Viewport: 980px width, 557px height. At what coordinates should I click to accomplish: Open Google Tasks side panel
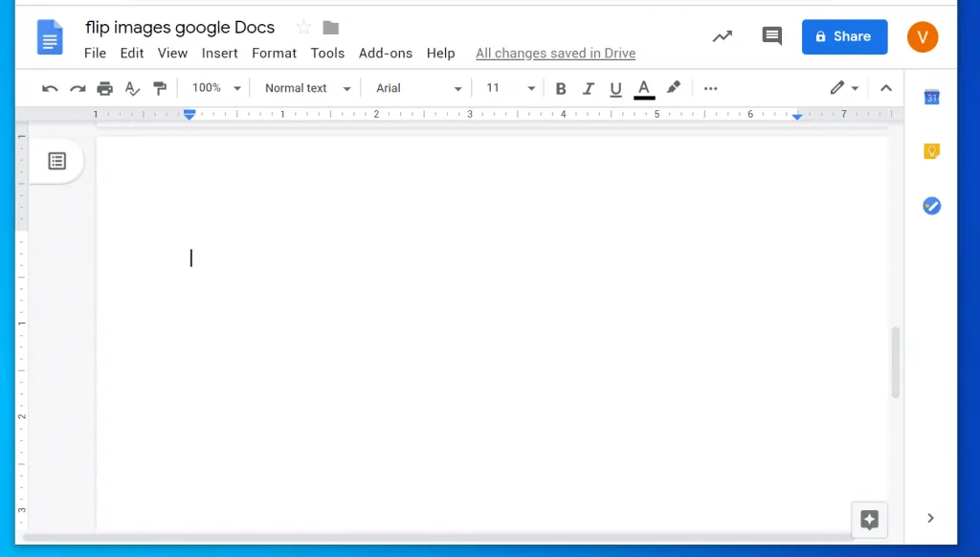(x=931, y=206)
